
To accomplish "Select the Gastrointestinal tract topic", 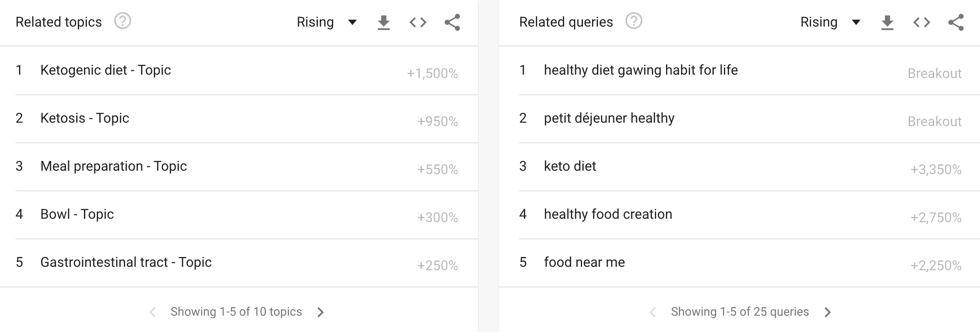I will tap(126, 262).
